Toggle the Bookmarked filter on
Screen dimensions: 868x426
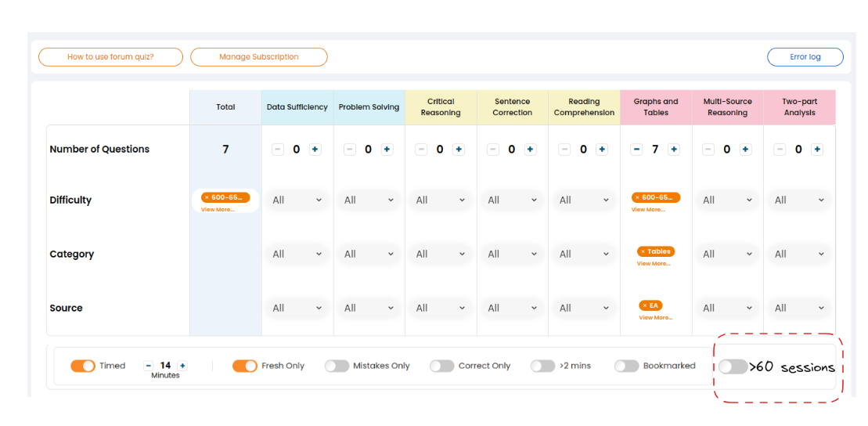626,366
